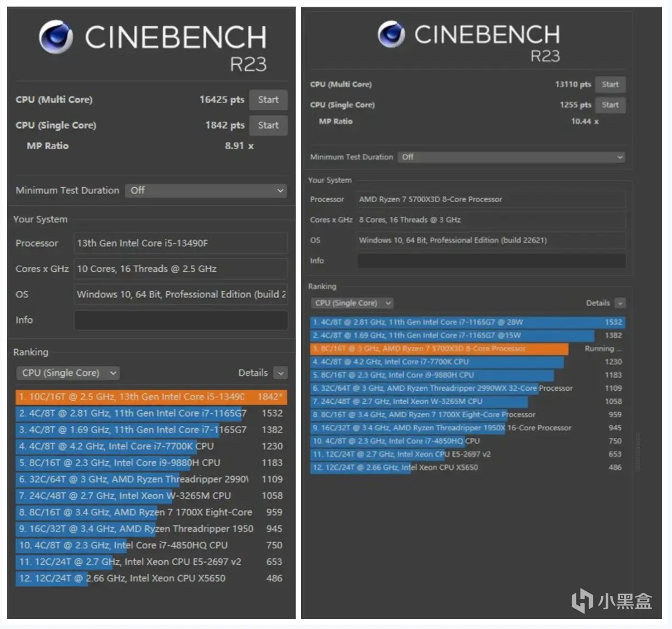
Task: Select Ryzen 7 1700X row in left window
Action: (x=151, y=512)
